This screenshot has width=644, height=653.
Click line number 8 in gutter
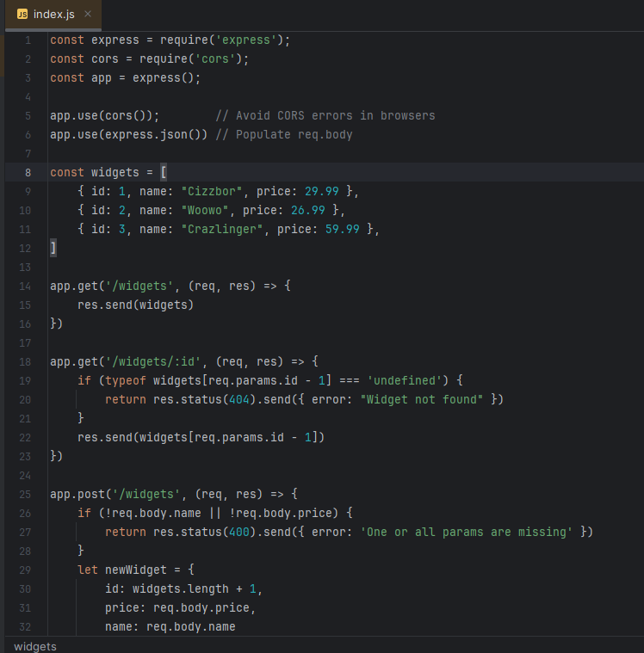28,172
